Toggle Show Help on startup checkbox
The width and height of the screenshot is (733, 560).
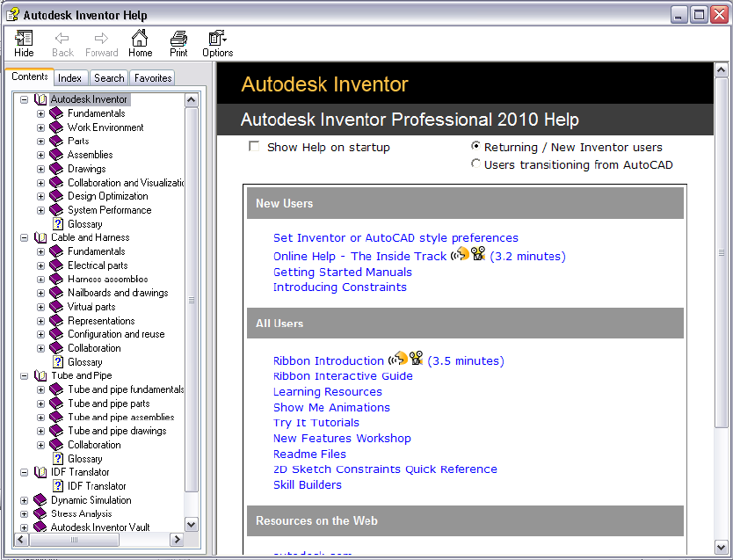coord(254,146)
